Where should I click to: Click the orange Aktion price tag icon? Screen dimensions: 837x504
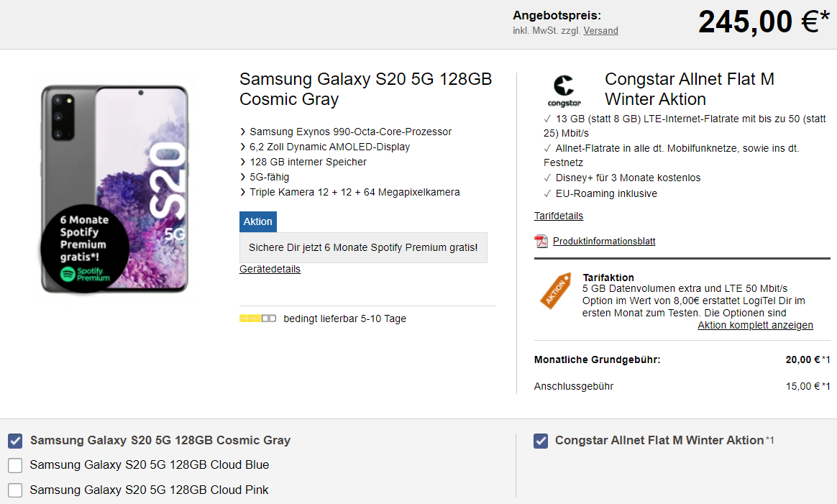click(555, 290)
